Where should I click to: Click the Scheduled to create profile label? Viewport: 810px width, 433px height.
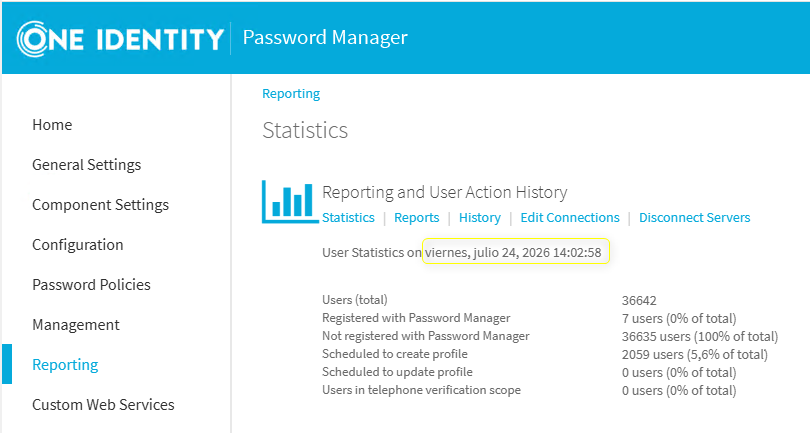(x=395, y=354)
